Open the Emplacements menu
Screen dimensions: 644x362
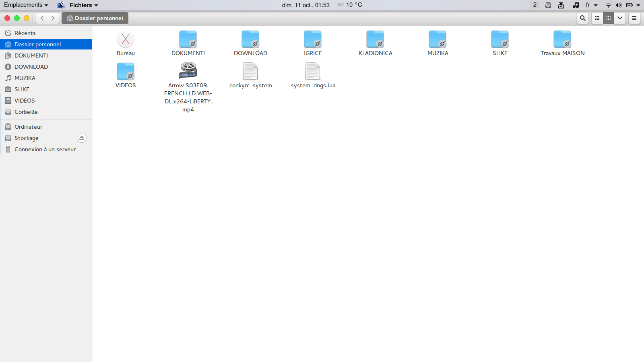[26, 5]
